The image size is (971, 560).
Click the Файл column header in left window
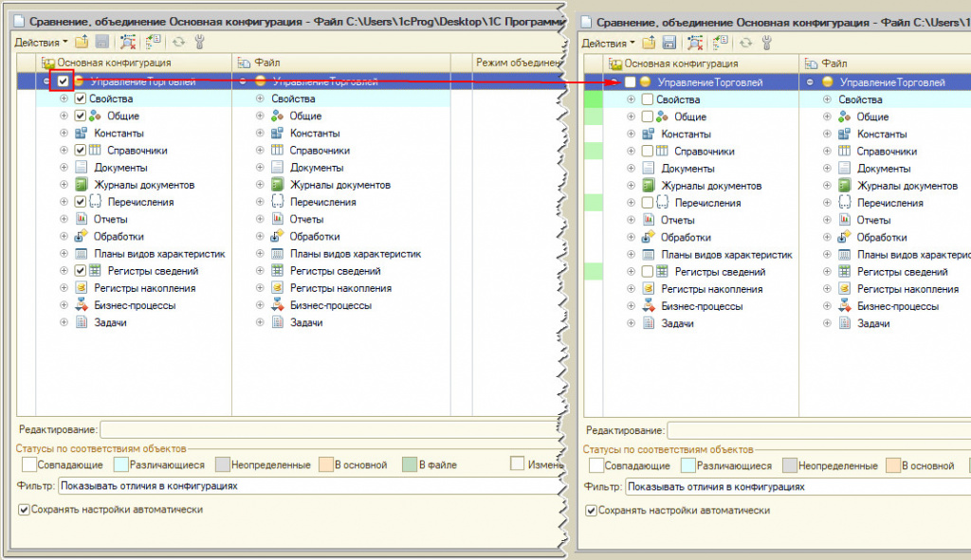tap(341, 63)
